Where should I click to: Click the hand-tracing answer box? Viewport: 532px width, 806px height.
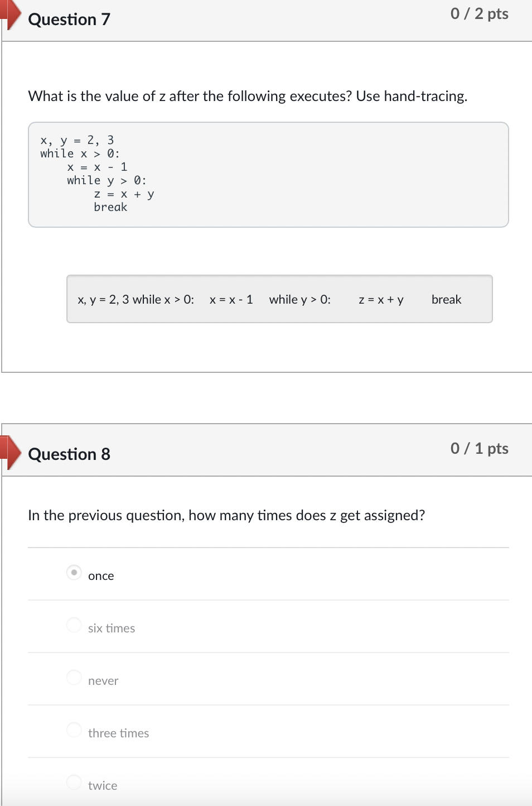click(279, 299)
